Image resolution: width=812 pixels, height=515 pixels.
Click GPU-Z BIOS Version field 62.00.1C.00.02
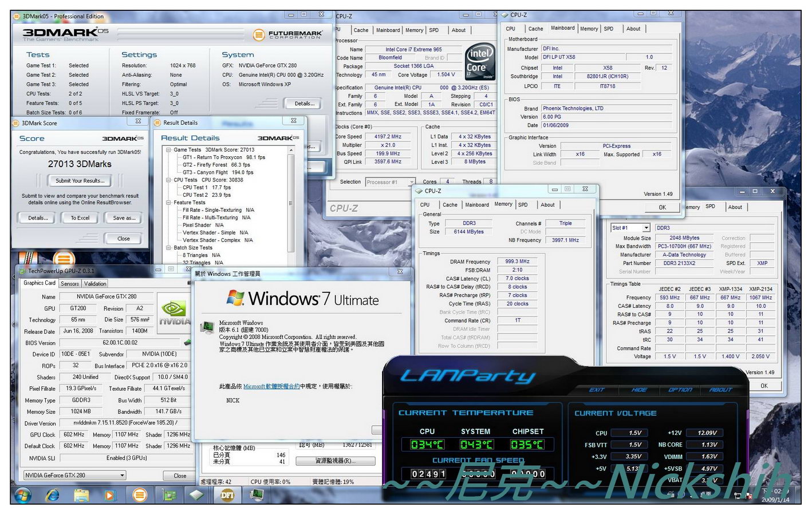120,343
